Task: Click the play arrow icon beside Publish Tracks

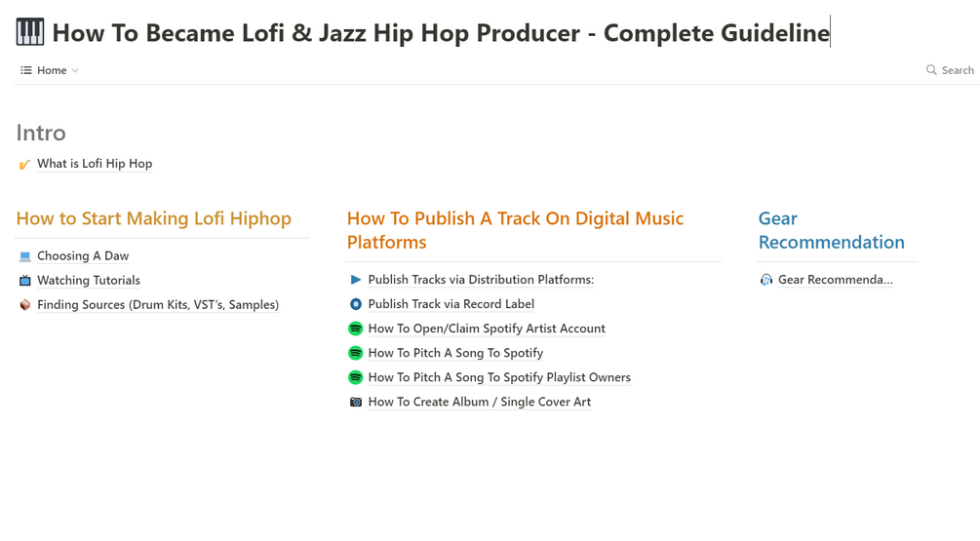Action: click(356, 280)
